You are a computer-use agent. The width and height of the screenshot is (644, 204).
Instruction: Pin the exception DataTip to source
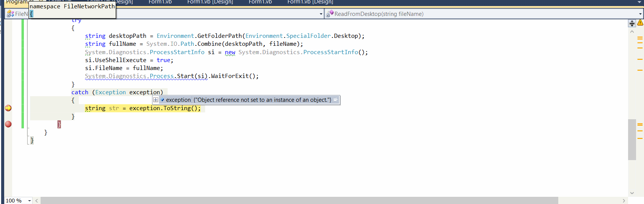click(336, 100)
